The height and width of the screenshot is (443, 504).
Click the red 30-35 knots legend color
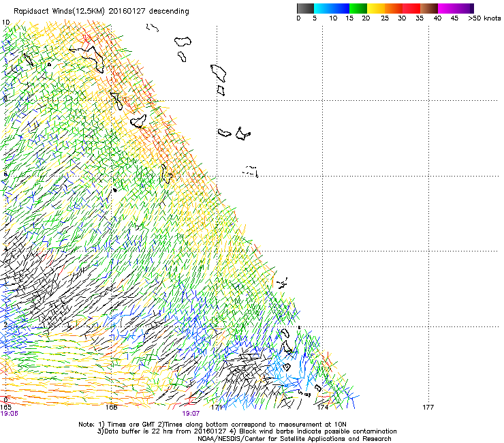tap(411, 8)
